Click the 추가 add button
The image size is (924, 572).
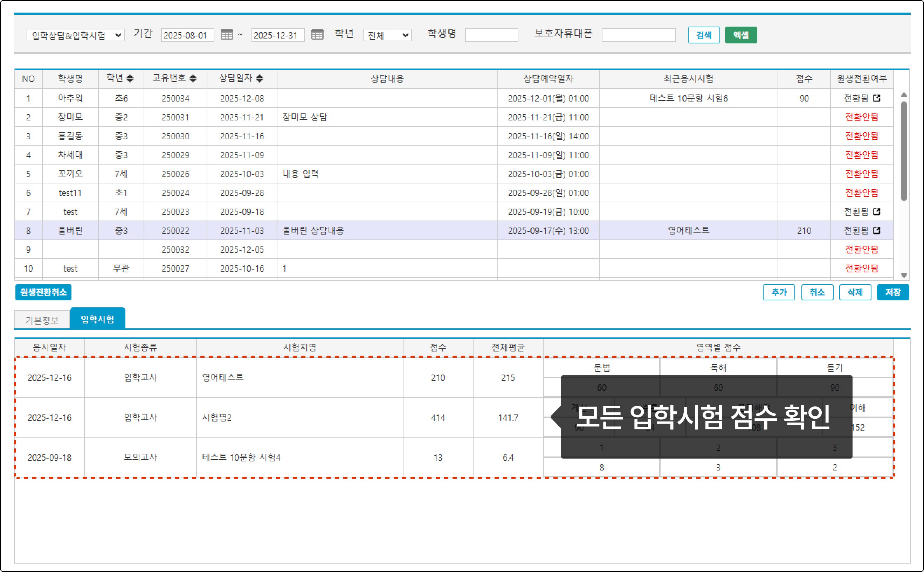pyautogui.click(x=778, y=292)
